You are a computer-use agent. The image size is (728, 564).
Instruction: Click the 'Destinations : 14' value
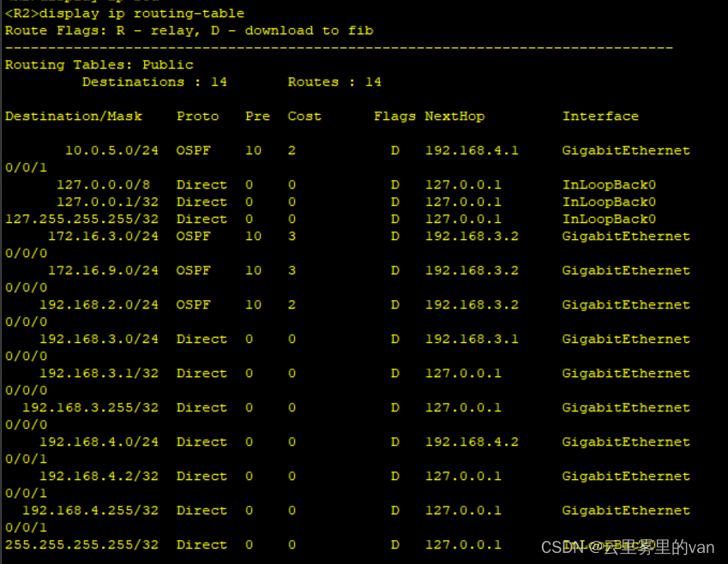click(154, 81)
